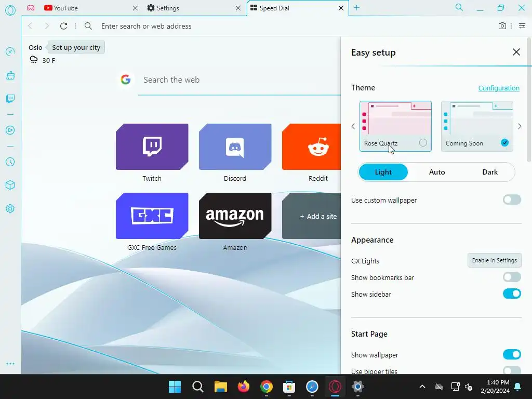
Task: Select the Speed Dial tab
Action: tap(297, 8)
